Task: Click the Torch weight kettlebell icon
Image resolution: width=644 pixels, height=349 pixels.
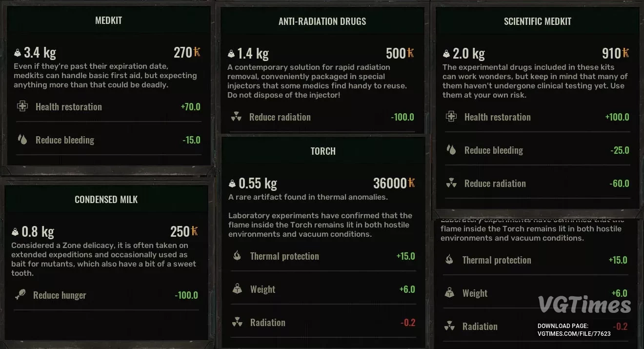Action: (237, 289)
